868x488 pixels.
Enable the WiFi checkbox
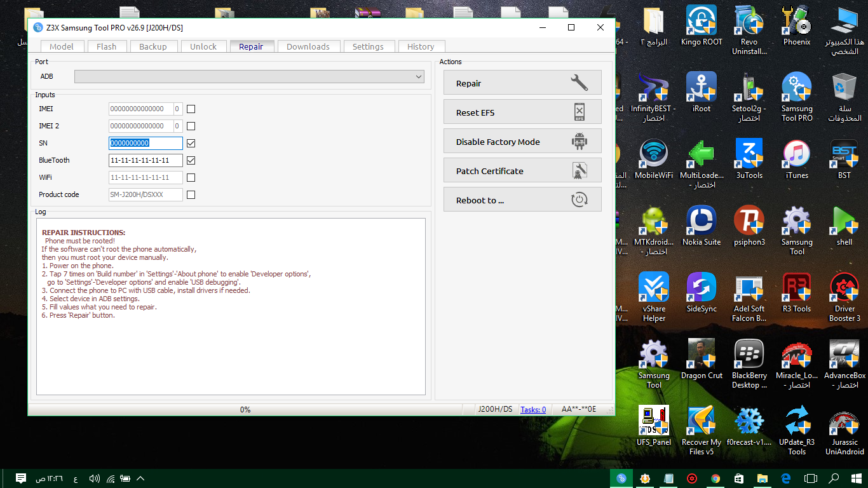point(191,177)
